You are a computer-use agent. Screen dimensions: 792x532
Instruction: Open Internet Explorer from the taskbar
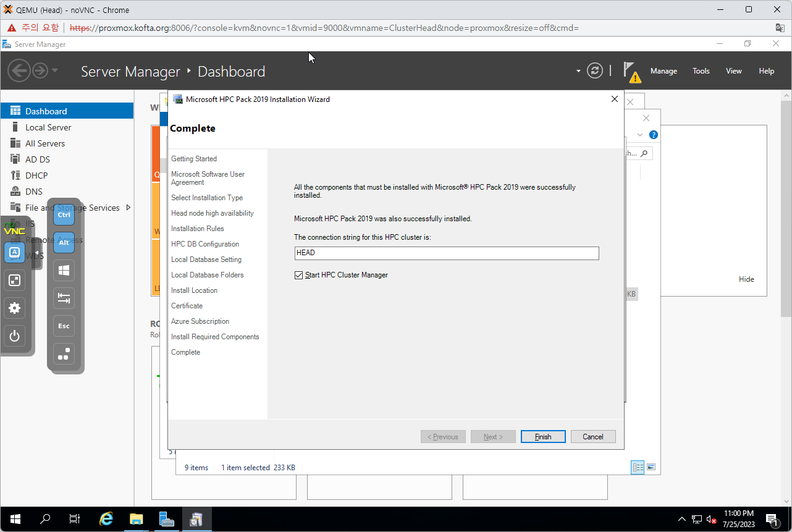106,519
